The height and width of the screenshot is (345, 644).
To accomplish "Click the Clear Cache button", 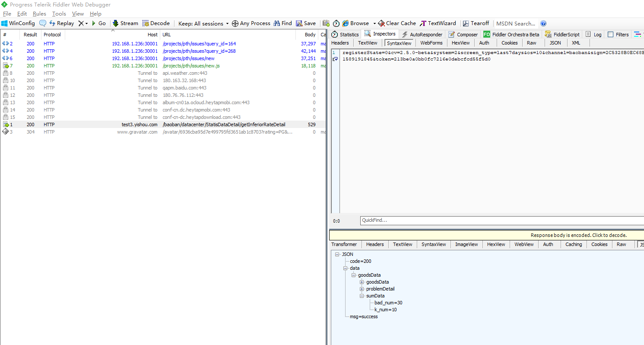I will click(397, 23).
